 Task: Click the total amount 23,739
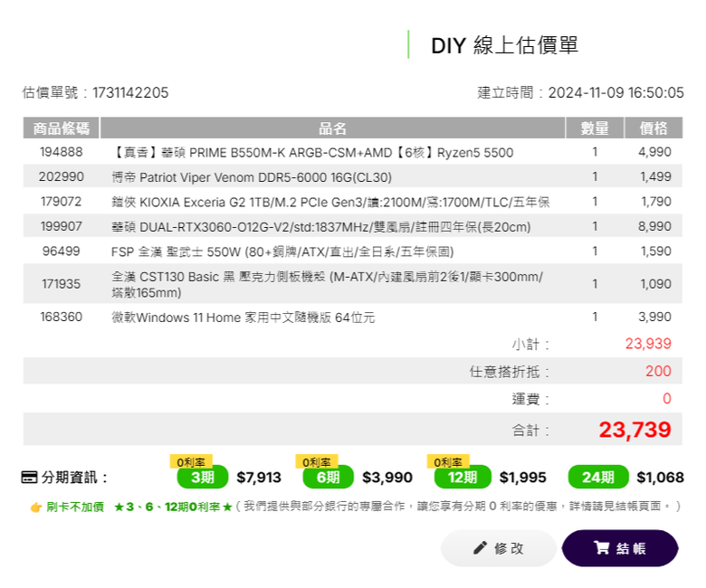634,430
